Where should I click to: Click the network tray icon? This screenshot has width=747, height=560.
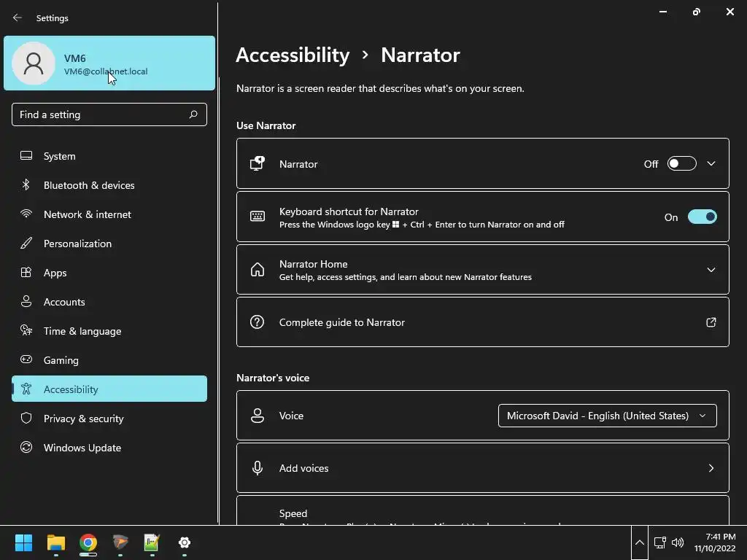tap(659, 542)
